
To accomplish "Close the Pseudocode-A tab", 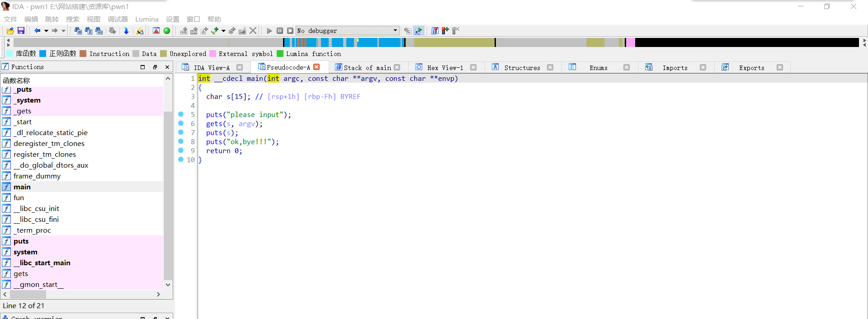I will [317, 67].
